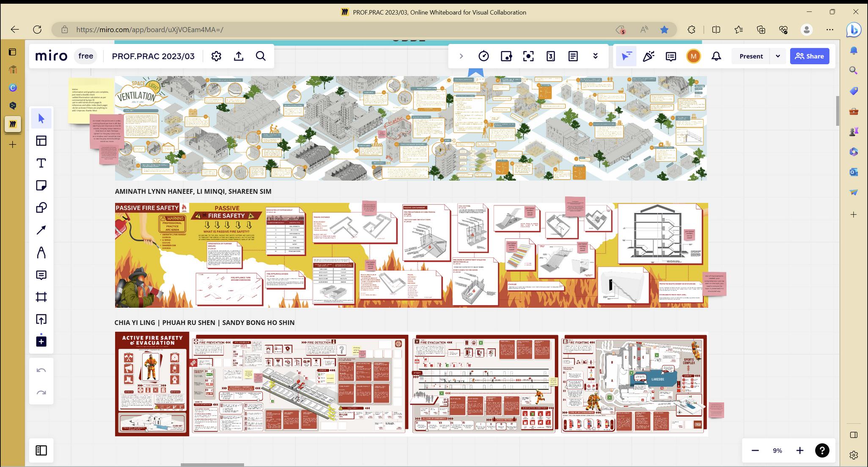Select the Frame tool

pyautogui.click(x=41, y=297)
